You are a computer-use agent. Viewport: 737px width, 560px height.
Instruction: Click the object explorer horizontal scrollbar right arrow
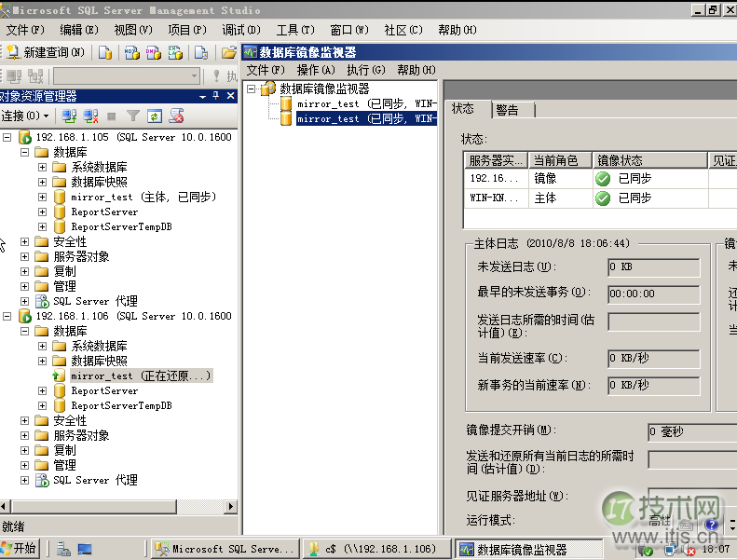coord(230,506)
